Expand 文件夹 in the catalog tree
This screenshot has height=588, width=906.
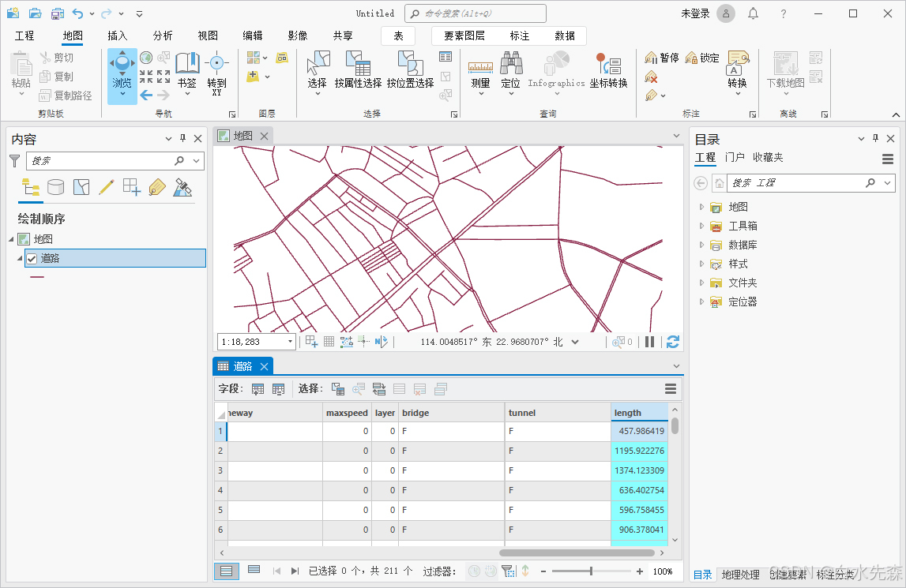pyautogui.click(x=701, y=283)
